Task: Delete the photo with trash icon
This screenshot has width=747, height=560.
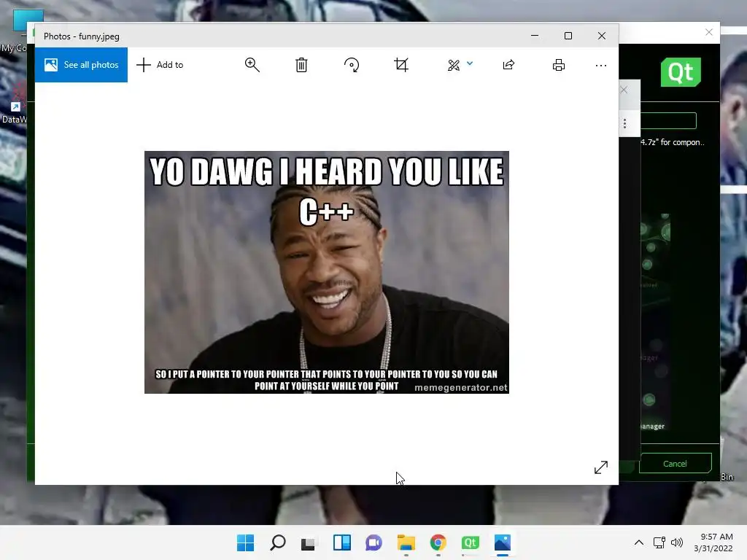Action: [301, 65]
